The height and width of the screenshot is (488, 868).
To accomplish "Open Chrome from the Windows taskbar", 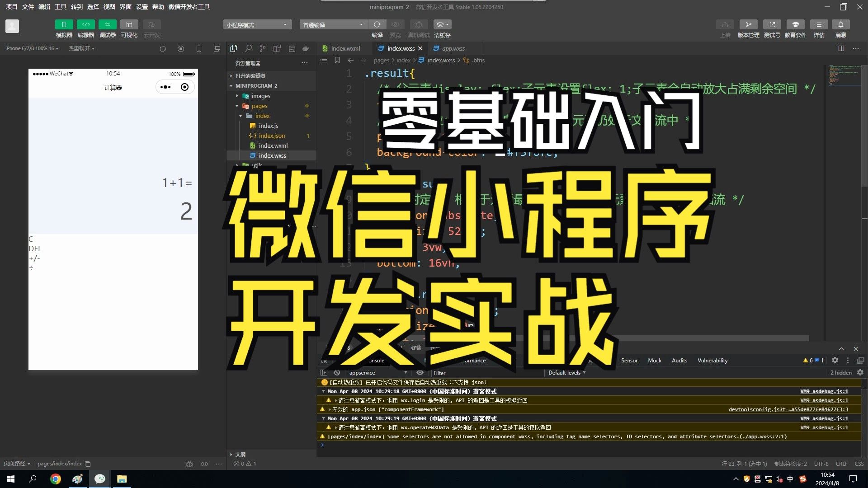I will (x=55, y=479).
